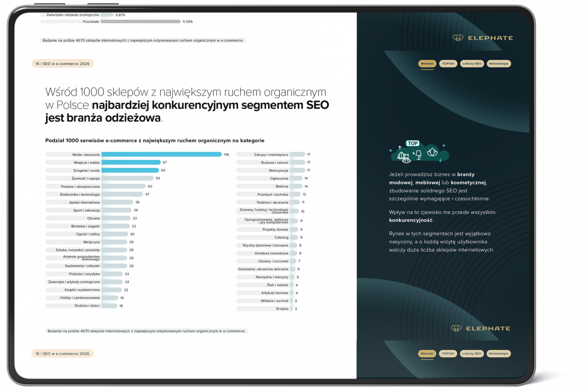Click the highlighted Wnioski tab
Viewport: 588px width, 392px height.
pyautogui.click(x=427, y=63)
